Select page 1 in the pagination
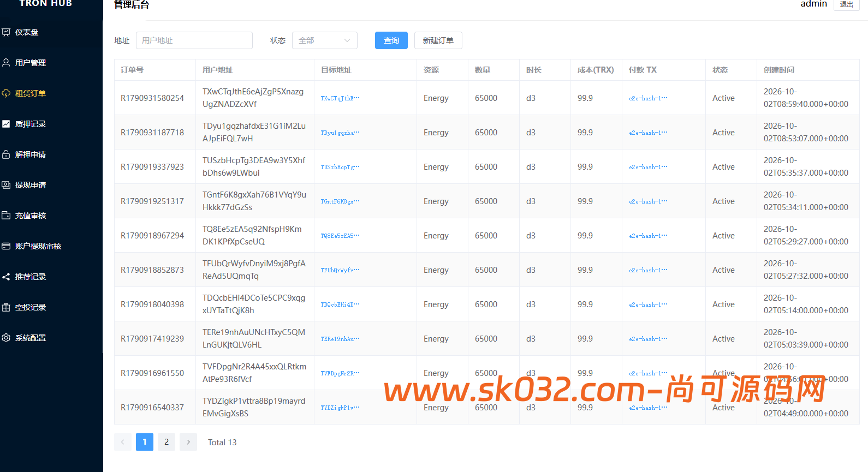 tap(145, 442)
